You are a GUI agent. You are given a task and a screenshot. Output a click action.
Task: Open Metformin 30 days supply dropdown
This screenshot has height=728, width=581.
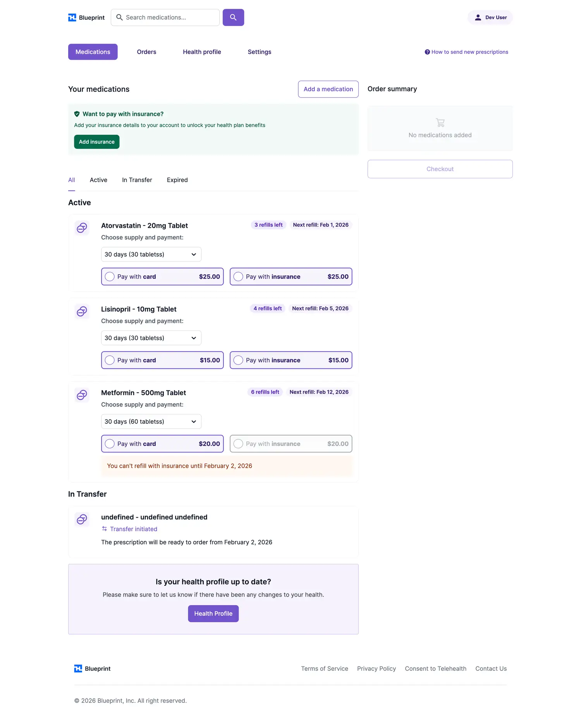coord(151,422)
